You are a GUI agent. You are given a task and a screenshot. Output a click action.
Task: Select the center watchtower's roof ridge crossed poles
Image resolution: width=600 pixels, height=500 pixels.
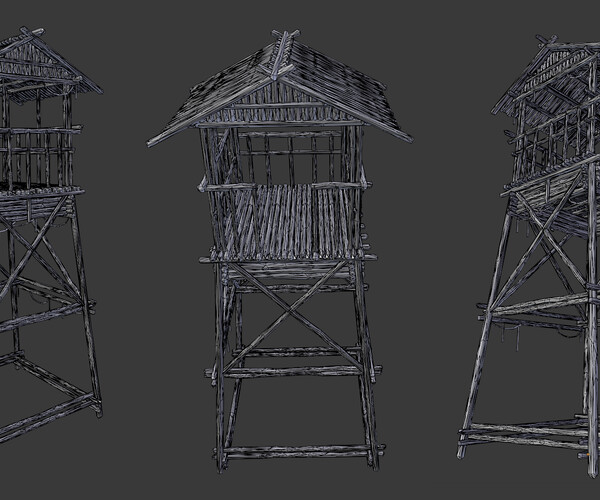pyautogui.click(x=285, y=54)
